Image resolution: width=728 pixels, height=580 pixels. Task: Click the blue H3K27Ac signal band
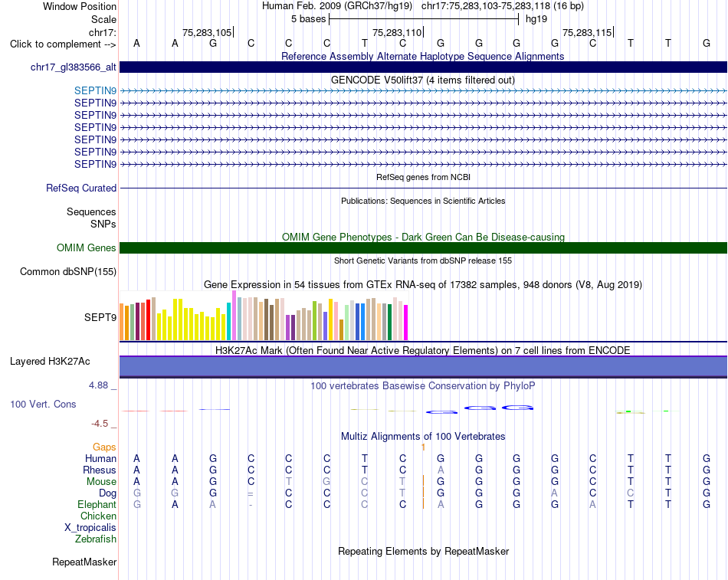click(x=424, y=366)
